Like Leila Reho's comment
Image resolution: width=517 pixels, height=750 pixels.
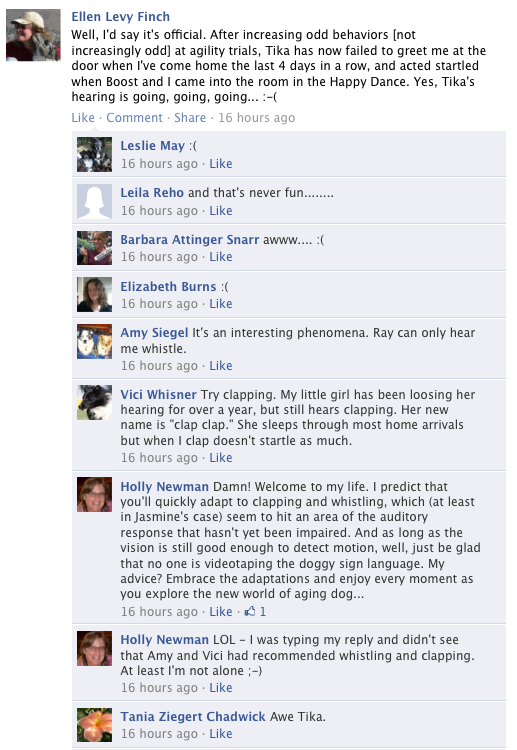point(220,210)
